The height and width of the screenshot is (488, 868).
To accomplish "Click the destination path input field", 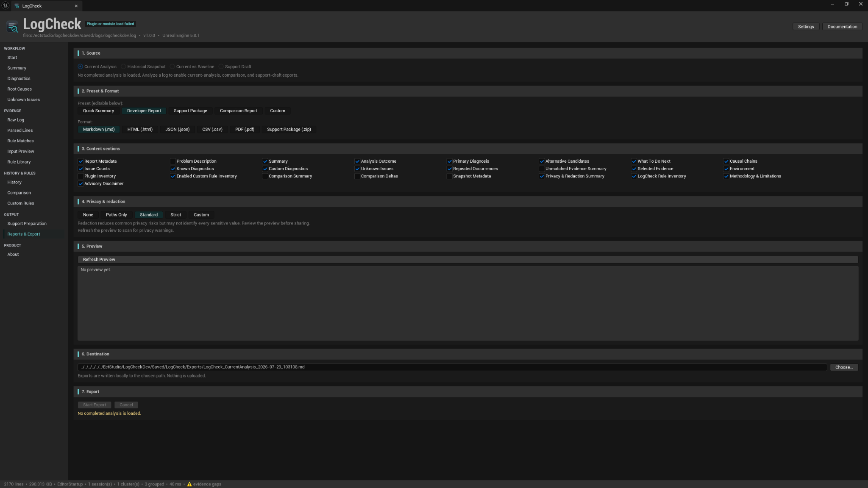I will 452,367.
